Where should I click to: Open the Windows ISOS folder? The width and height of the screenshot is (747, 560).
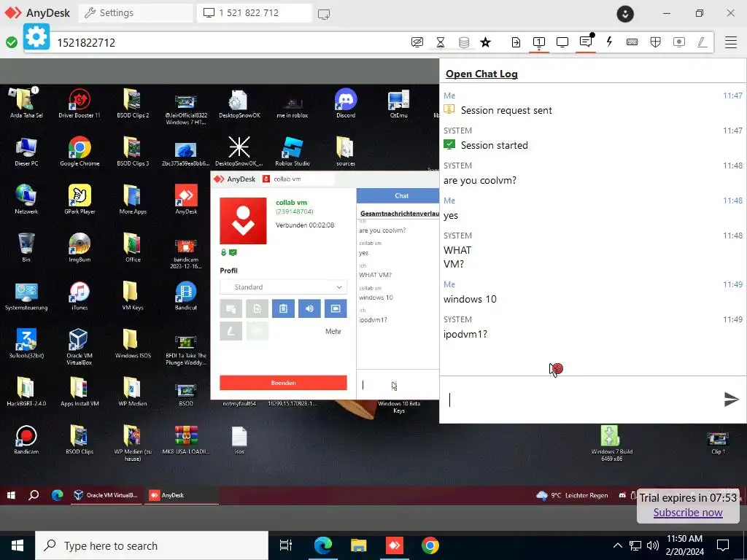[133, 343]
